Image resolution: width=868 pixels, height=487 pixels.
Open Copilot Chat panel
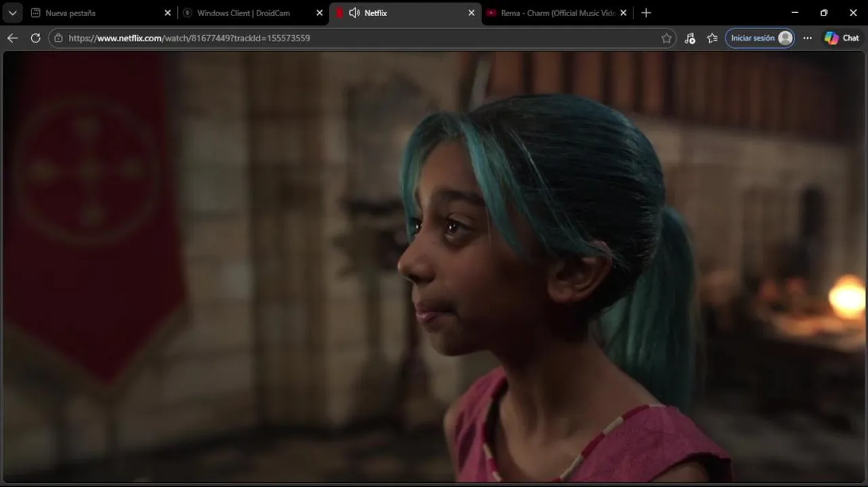[x=842, y=38]
